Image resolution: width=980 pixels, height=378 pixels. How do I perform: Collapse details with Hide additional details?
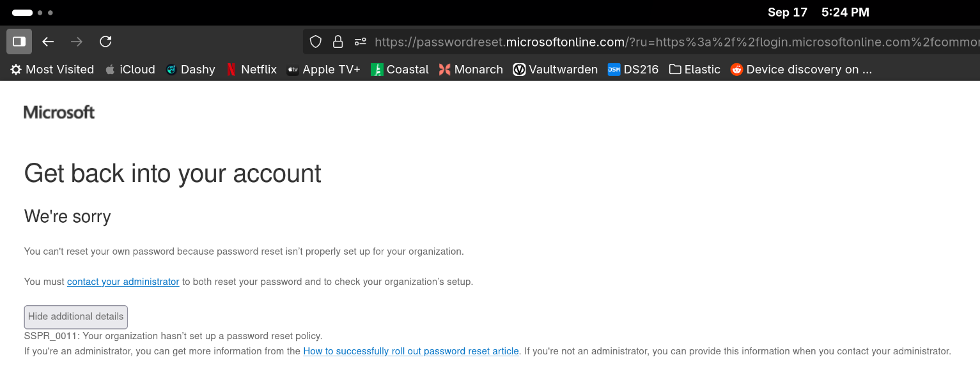[x=75, y=317]
